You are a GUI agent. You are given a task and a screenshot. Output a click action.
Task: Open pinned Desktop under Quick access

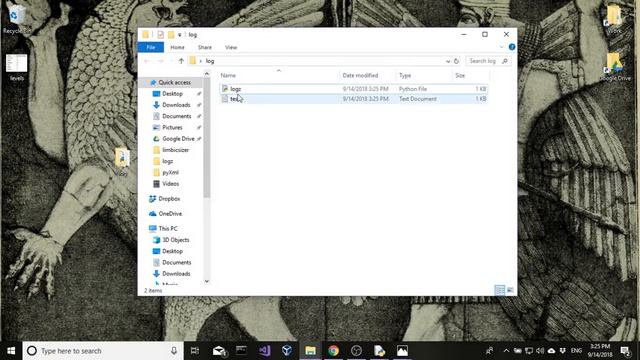pos(172,94)
